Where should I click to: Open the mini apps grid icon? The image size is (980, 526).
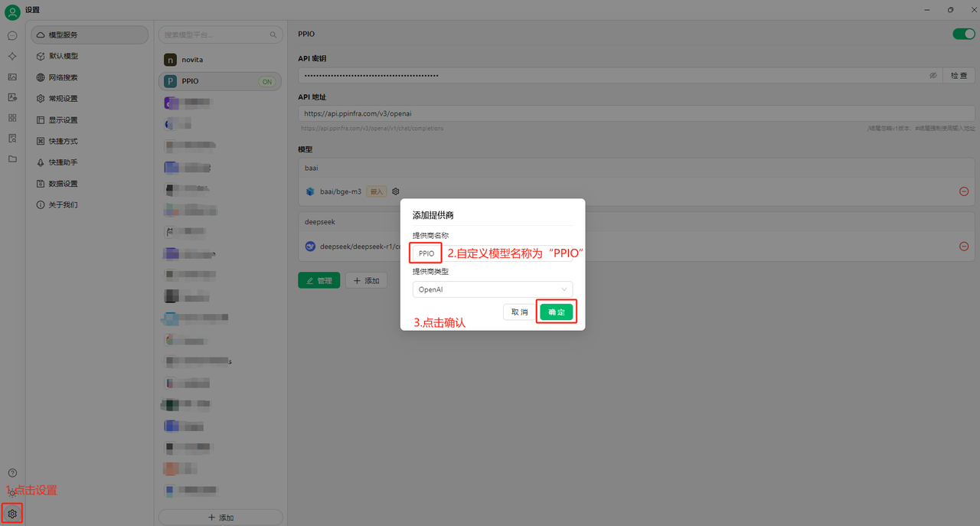pyautogui.click(x=12, y=118)
